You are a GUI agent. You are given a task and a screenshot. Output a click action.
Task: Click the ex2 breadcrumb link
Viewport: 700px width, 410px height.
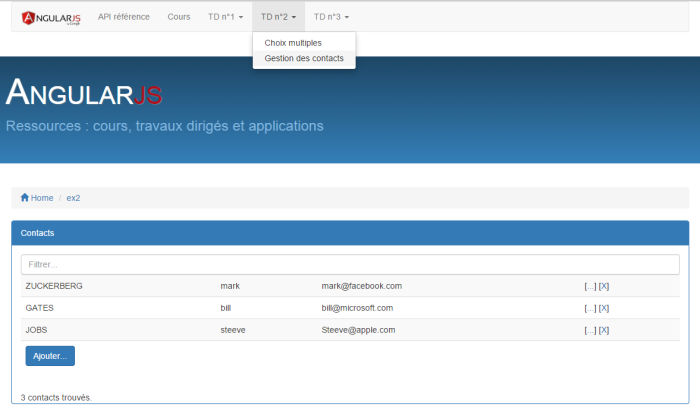click(73, 198)
